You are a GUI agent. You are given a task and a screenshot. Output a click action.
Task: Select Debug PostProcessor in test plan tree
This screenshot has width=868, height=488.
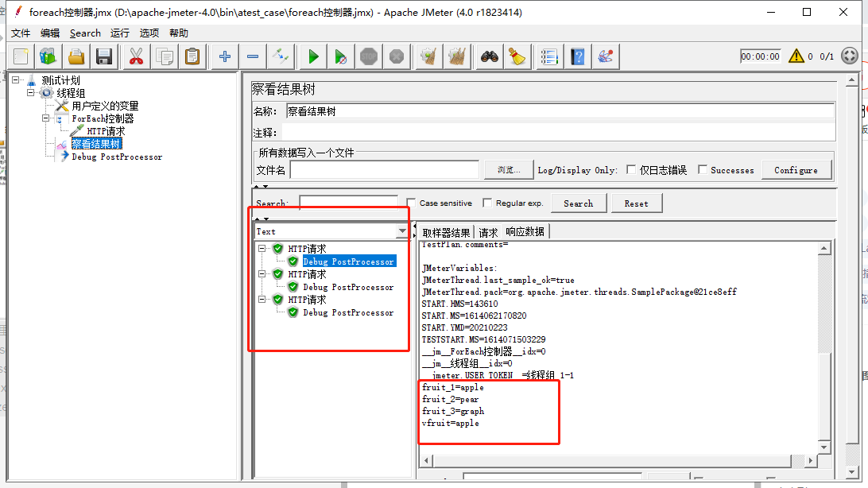117,157
